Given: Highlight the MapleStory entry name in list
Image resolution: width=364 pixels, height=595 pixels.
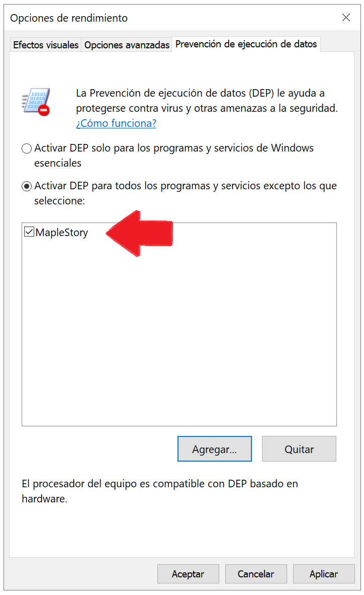Looking at the screenshot, I should click(62, 232).
